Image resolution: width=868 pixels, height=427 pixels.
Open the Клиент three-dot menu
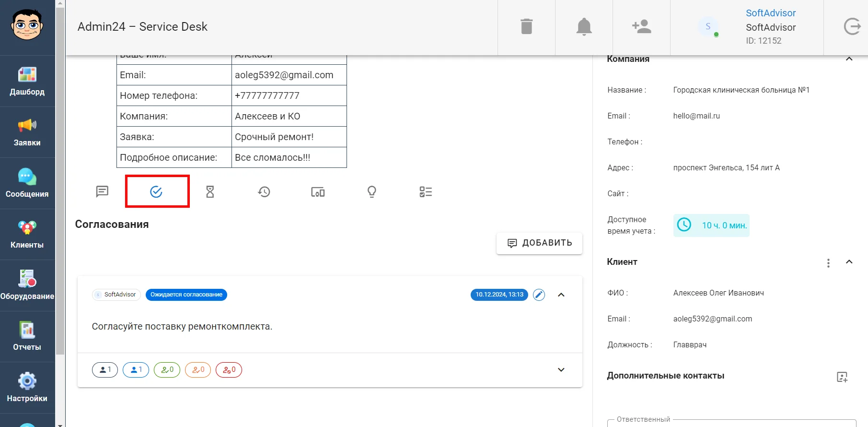828,262
